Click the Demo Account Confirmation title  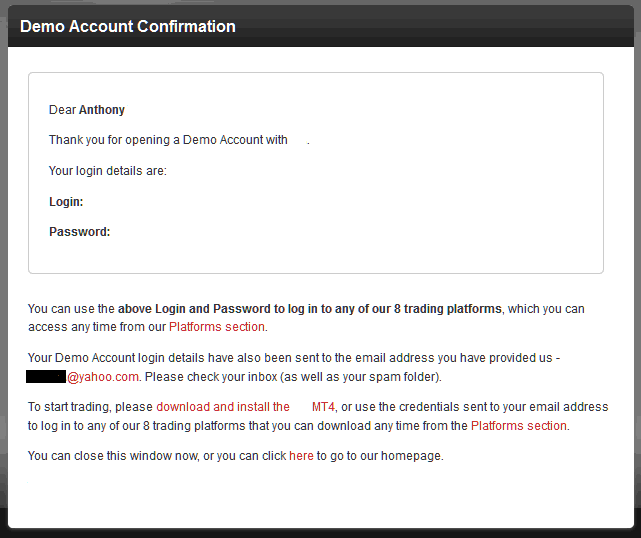click(x=128, y=26)
